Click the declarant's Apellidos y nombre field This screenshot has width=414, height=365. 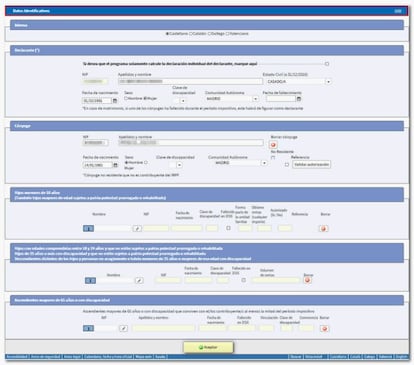click(x=190, y=82)
